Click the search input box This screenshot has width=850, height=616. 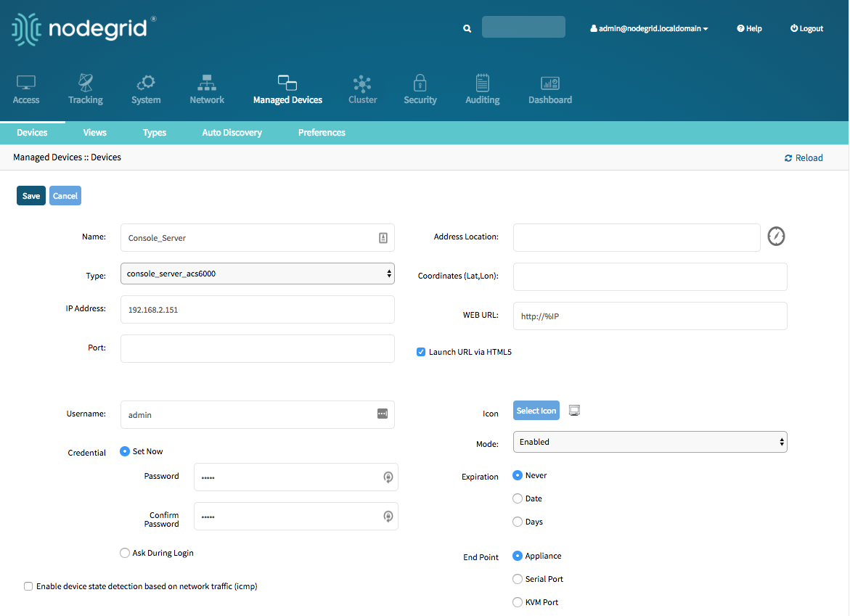click(523, 27)
